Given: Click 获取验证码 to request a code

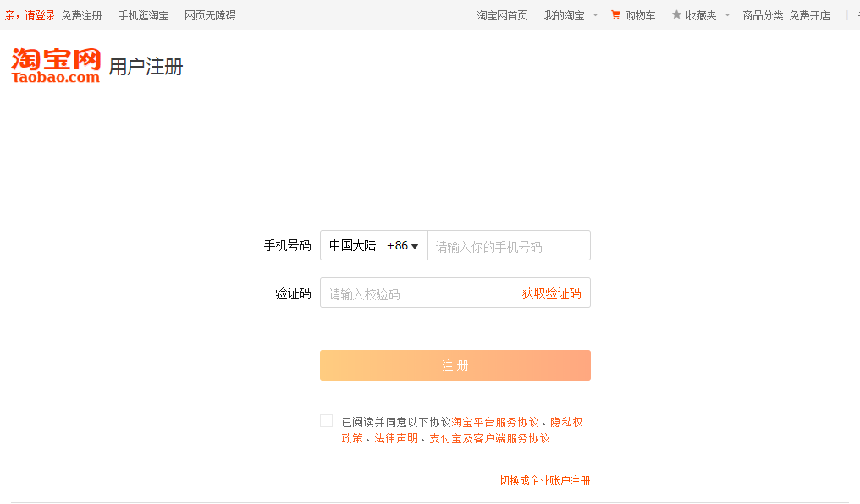Looking at the screenshot, I should (551, 293).
